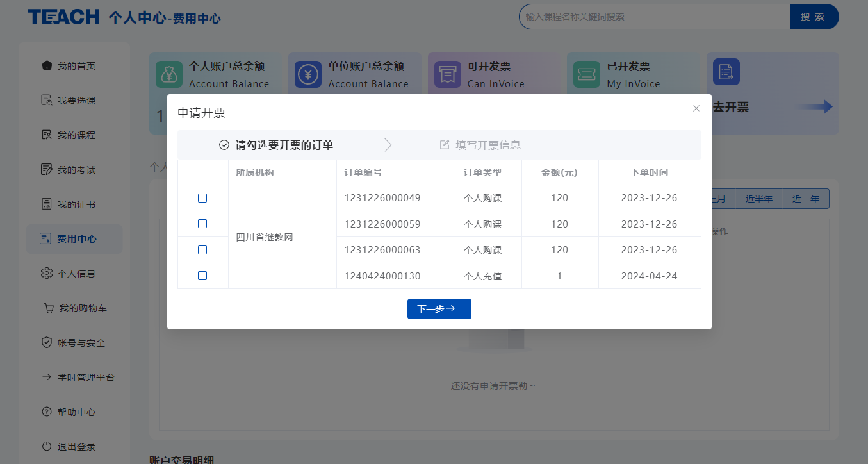Click the icon beside 我的课程
This screenshot has height=464, width=868.
click(47, 135)
